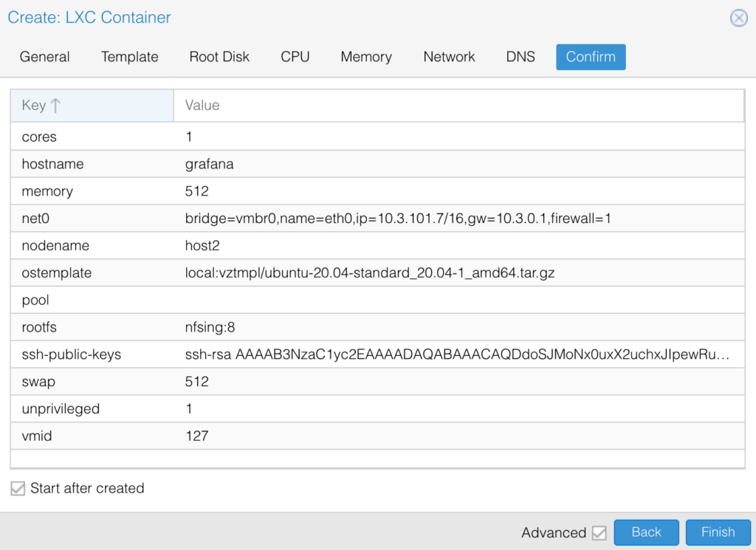
Task: Click the Create: LXC Container title
Action: click(89, 18)
